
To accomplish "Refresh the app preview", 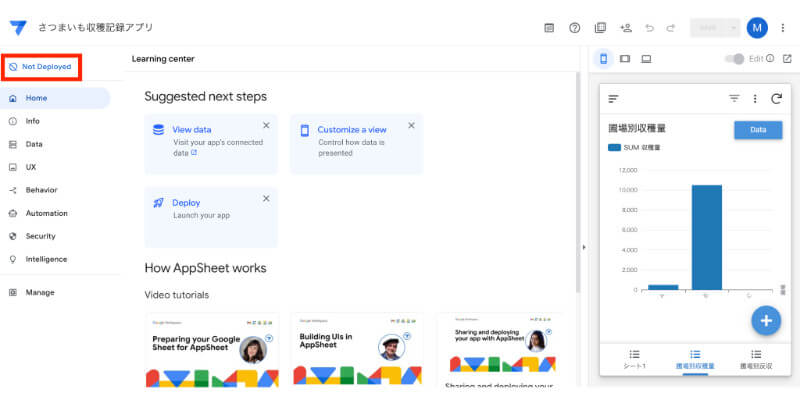I will pyautogui.click(x=776, y=99).
